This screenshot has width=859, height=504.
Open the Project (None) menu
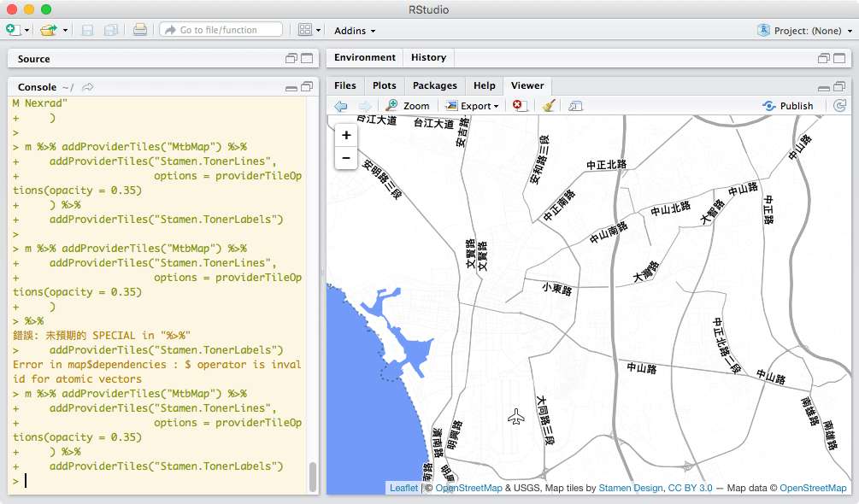pos(804,31)
